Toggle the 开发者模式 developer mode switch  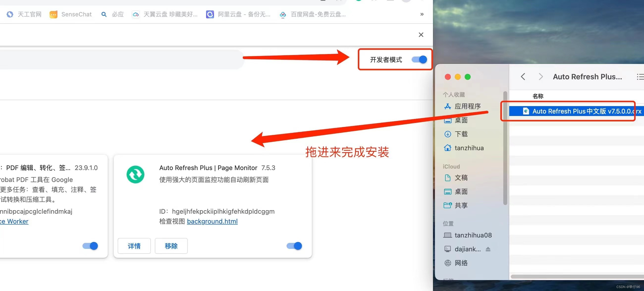(x=419, y=59)
